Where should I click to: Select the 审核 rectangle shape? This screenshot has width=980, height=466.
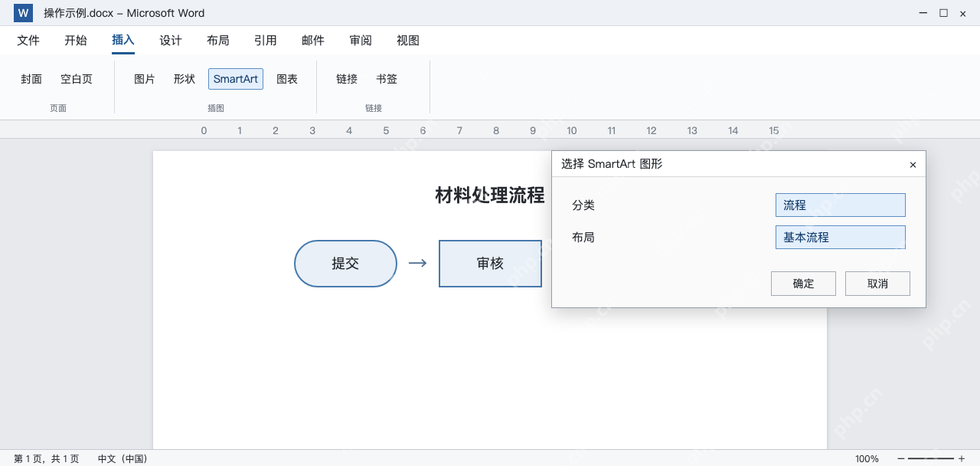(x=490, y=264)
